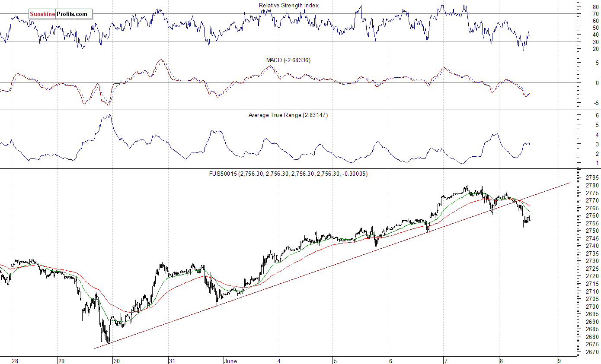
Task: Click date label 28 on time axis
Action: click(x=15, y=361)
